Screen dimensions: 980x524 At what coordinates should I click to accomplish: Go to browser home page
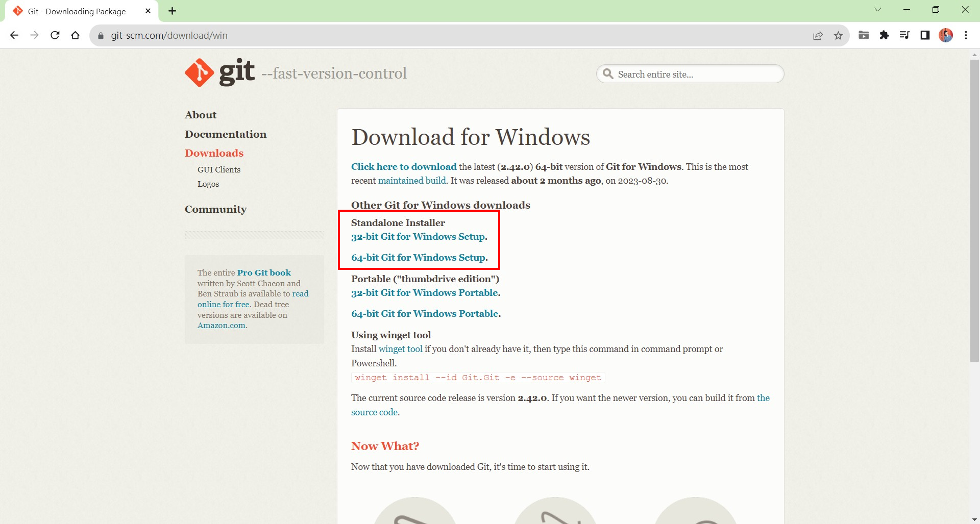tap(76, 35)
